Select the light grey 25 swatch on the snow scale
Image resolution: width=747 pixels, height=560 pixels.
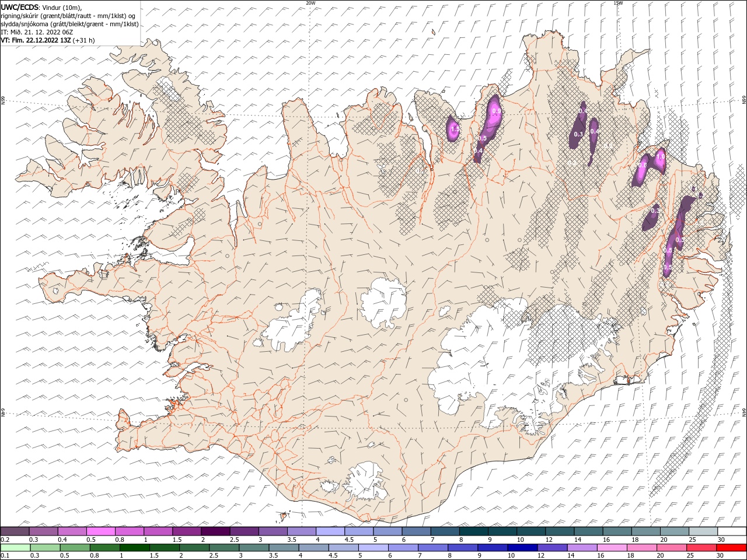click(x=703, y=531)
